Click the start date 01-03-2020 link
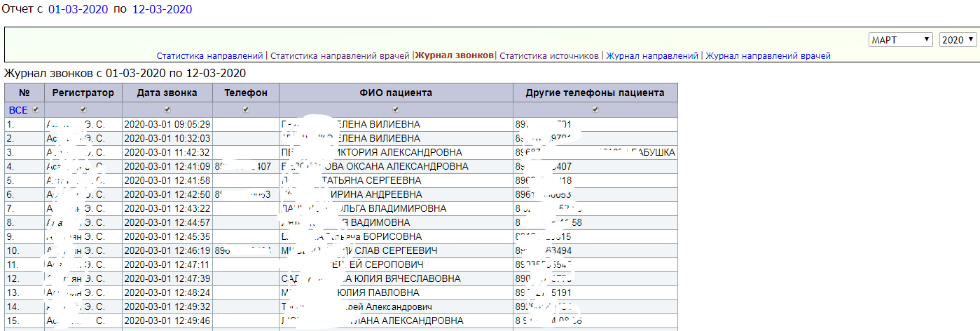Screen dimensions: 980x331 coord(78,10)
